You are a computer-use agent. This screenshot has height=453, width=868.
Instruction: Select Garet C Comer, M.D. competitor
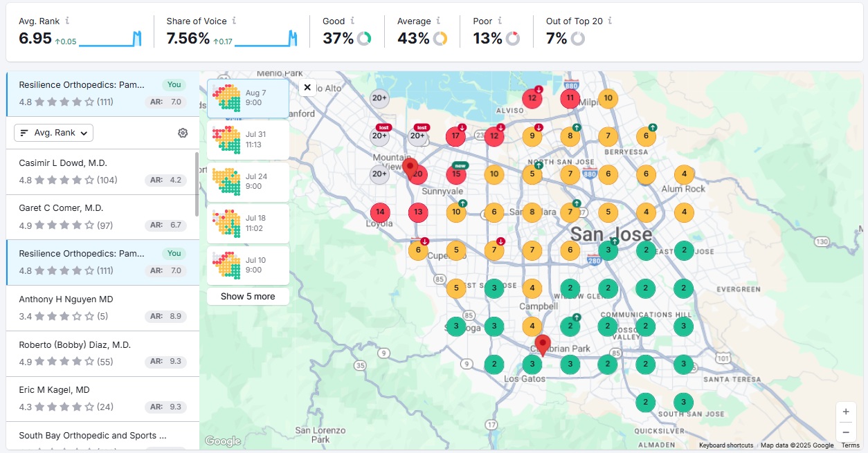[102, 217]
